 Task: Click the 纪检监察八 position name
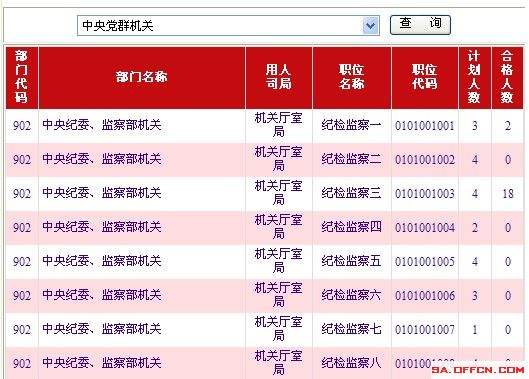coord(352,363)
